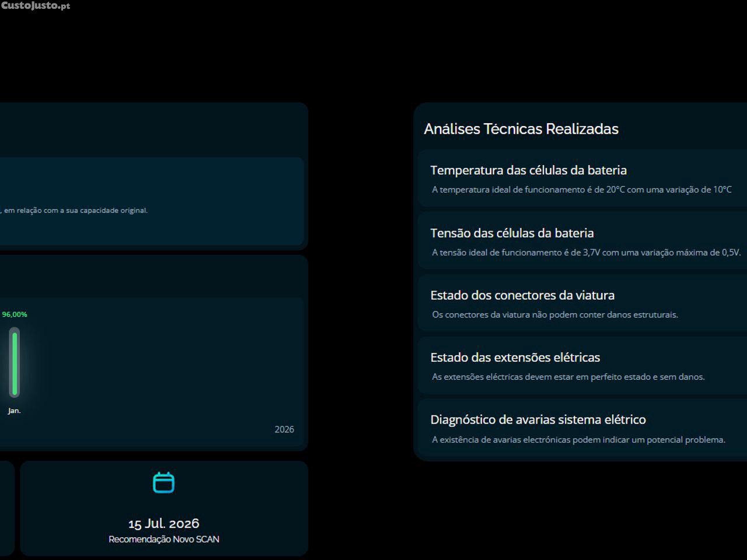Expand Tensão das células da bateria
This screenshot has width=747, height=560.
[512, 233]
